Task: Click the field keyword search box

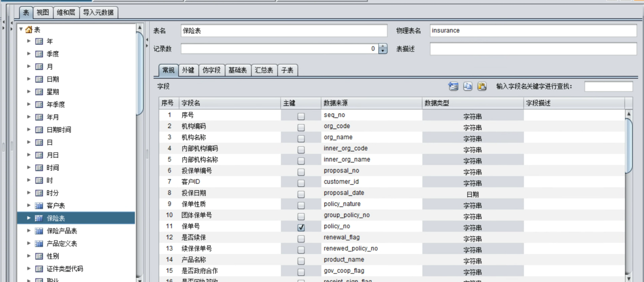Action: 608,86
